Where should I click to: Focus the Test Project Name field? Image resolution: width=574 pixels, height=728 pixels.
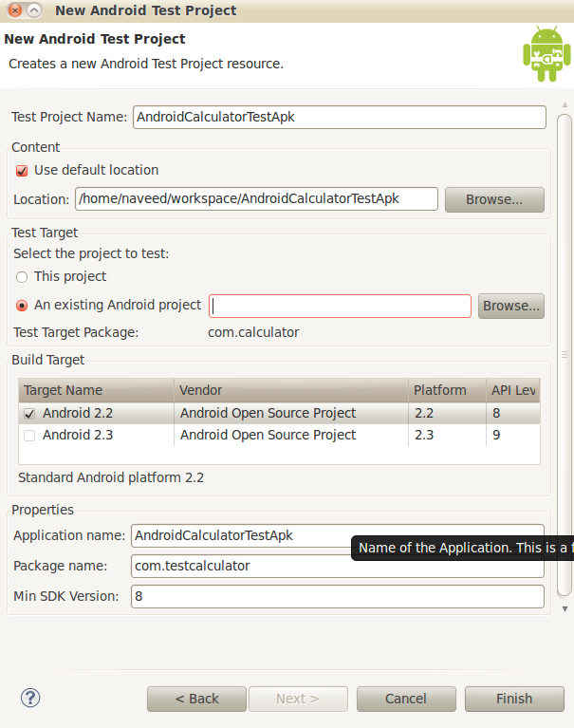tap(339, 117)
